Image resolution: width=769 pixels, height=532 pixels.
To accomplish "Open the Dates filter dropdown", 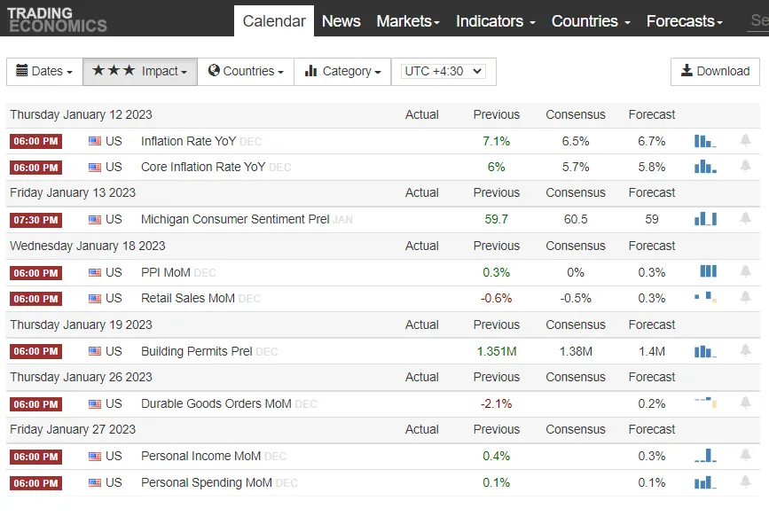I will pyautogui.click(x=44, y=72).
